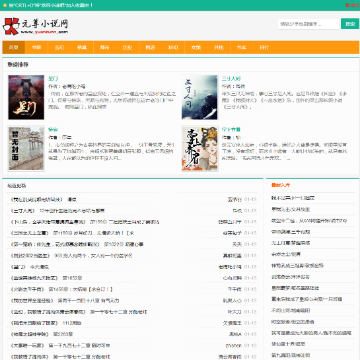360x360 pixels.
Task: Open the 都市 category in navigation
Action: coord(105,47)
